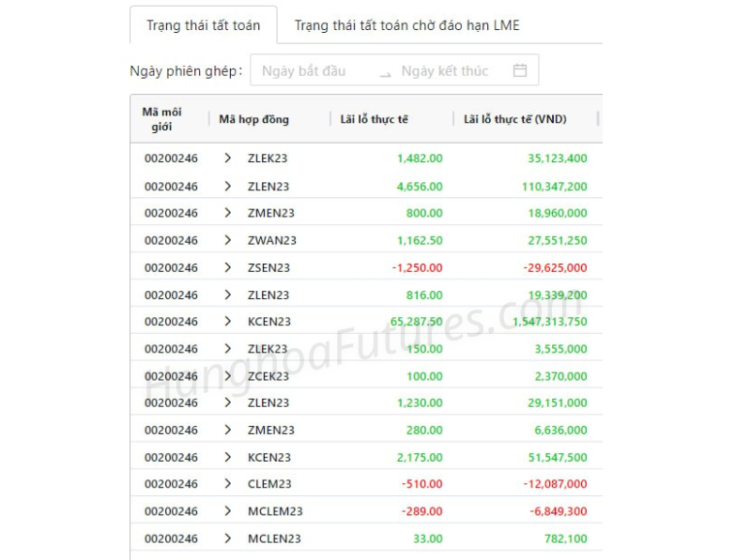Screen dimensions: 751x560
Task: Sort by Mã hợp đồng column header
Action: 254,119
